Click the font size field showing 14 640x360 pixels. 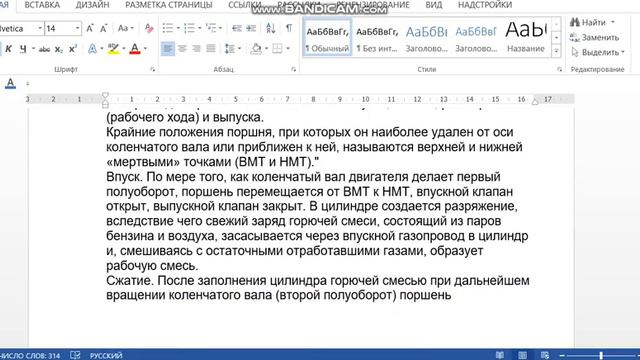click(59, 28)
